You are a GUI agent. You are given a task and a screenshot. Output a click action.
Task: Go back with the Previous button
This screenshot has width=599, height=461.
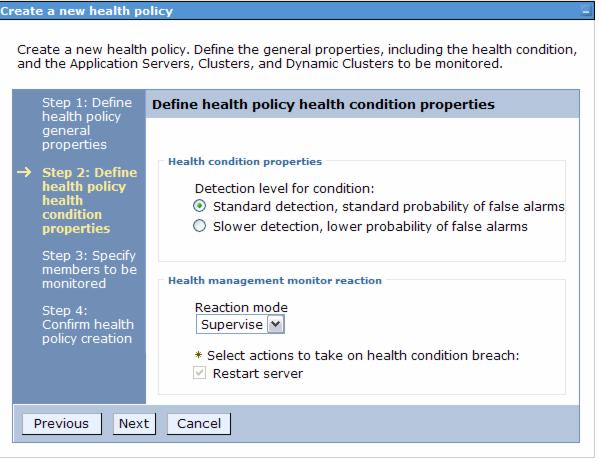(x=62, y=424)
